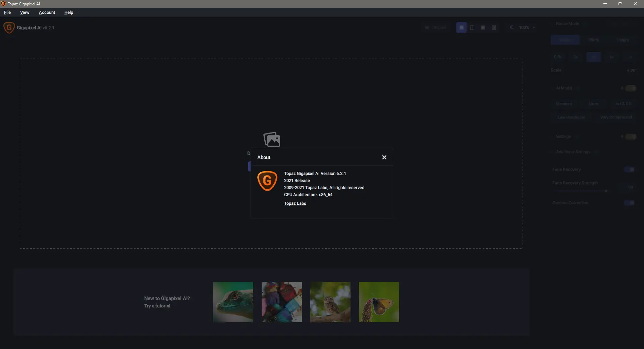644x349 pixels.
Task: Choose the 6x scale preset
Action: click(612, 57)
